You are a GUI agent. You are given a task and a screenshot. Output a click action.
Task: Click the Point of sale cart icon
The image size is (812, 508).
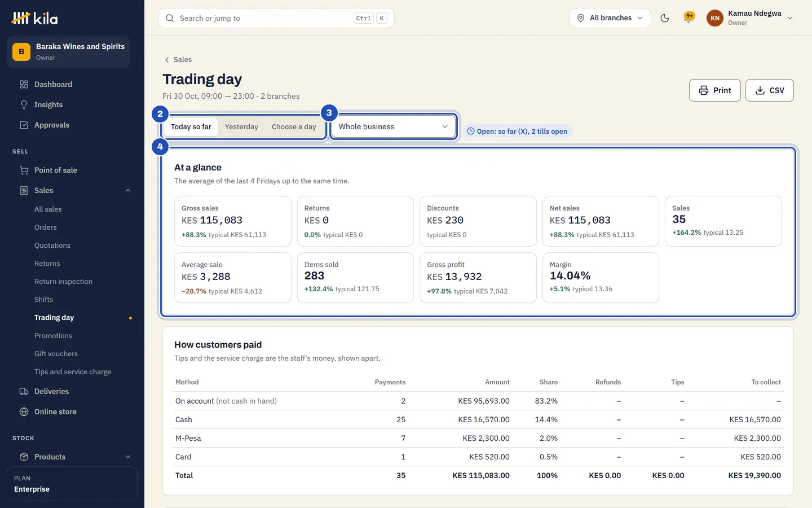click(x=24, y=170)
